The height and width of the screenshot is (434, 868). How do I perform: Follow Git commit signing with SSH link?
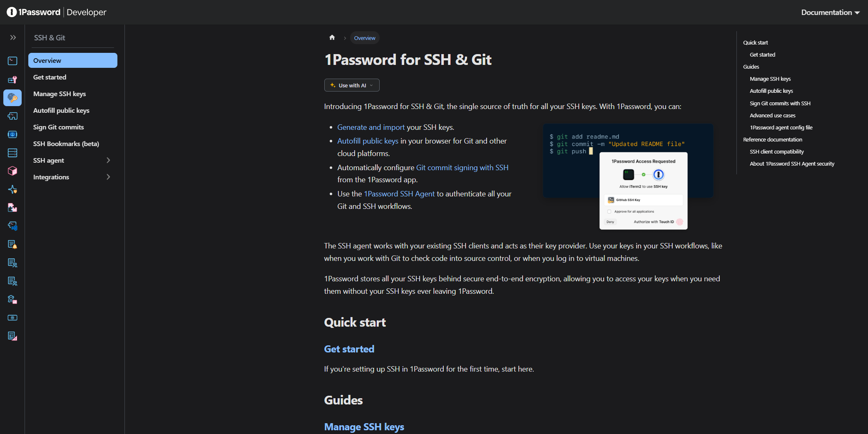coord(462,168)
